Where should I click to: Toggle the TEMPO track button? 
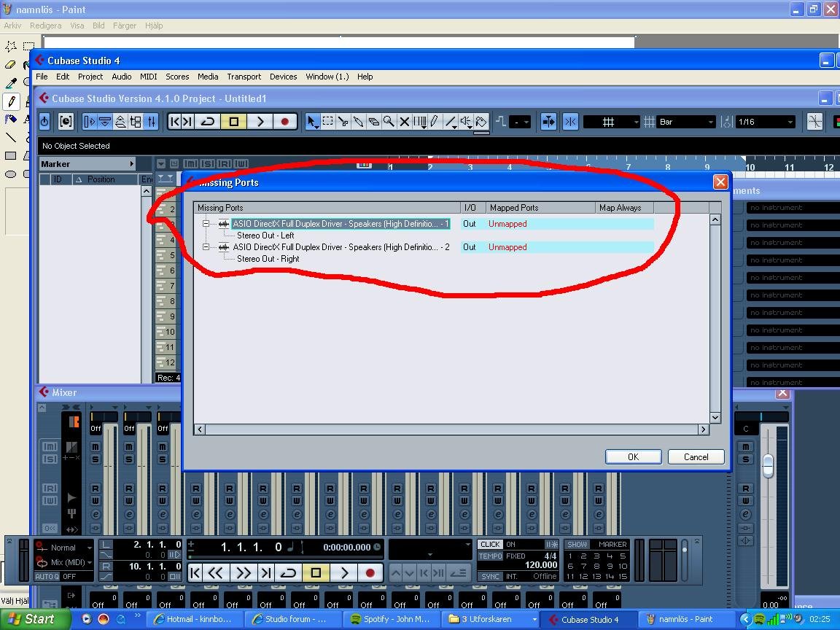(x=490, y=556)
